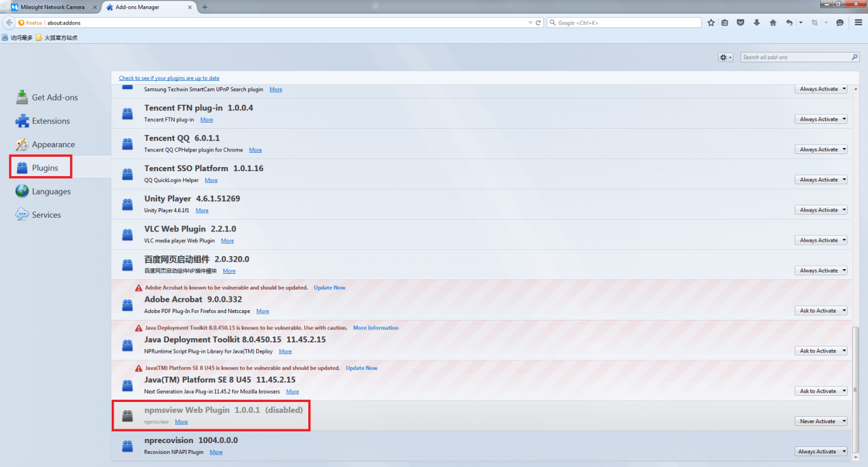Viewport: 868px width, 467px height.
Task: Click the Tencent QQ plugin icon
Action: tap(127, 144)
